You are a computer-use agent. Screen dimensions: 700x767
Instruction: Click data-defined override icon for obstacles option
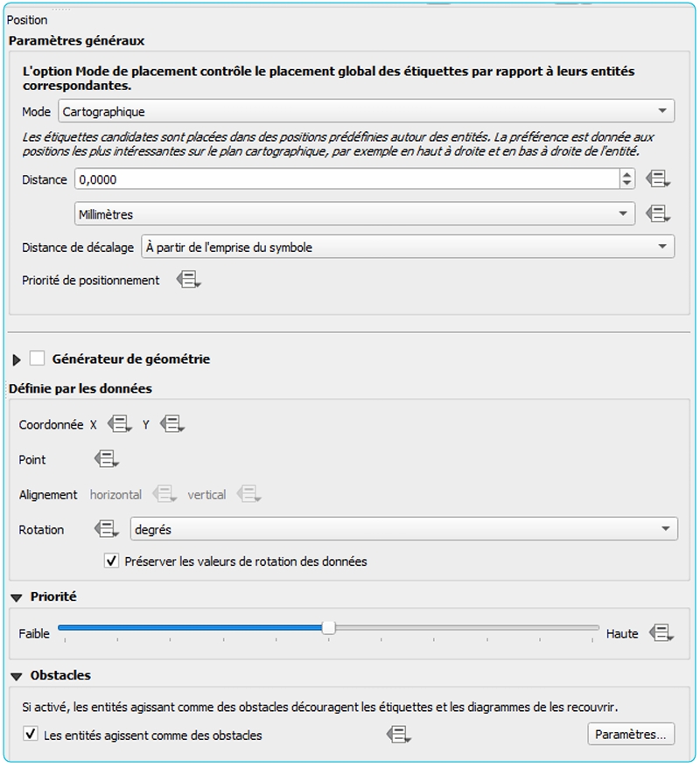point(398,736)
